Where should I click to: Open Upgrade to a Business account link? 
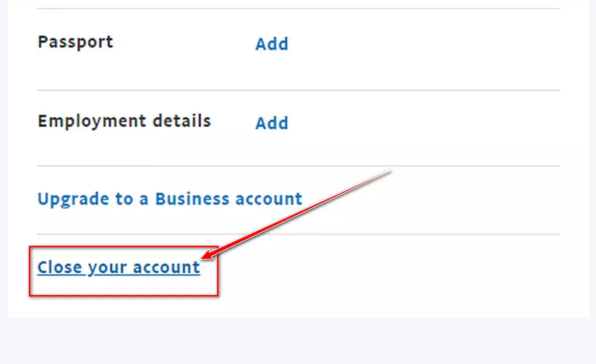(170, 199)
